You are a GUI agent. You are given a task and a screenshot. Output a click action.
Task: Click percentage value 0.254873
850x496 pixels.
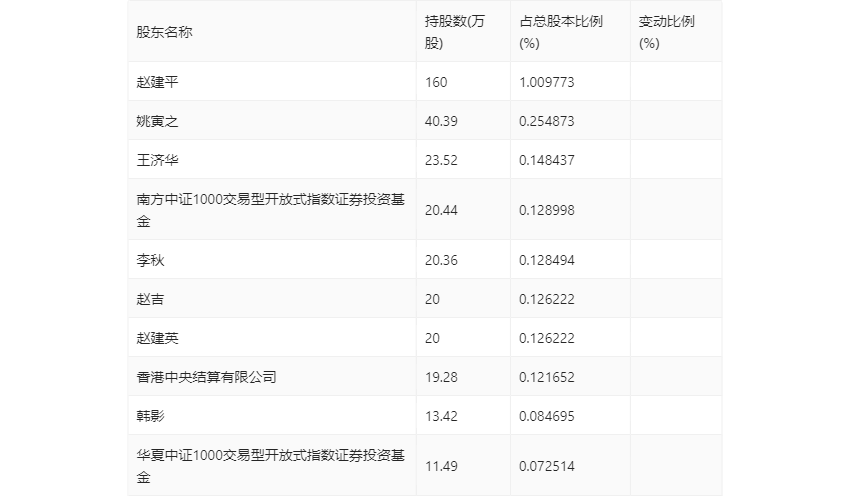(546, 121)
